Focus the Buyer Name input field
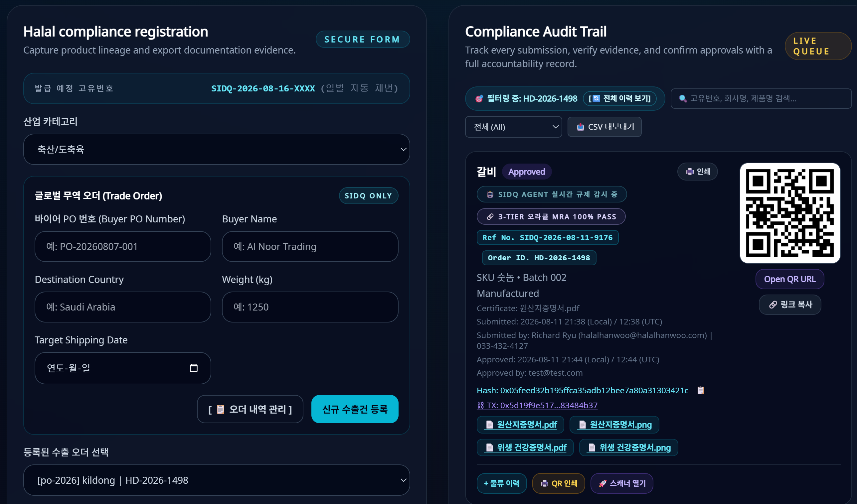857x504 pixels. coord(310,246)
